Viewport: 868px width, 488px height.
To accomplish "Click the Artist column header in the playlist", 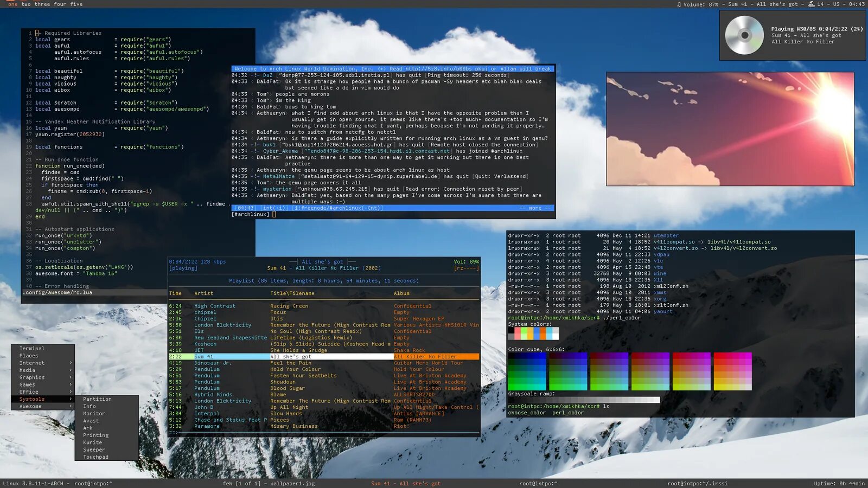I will tap(203, 293).
